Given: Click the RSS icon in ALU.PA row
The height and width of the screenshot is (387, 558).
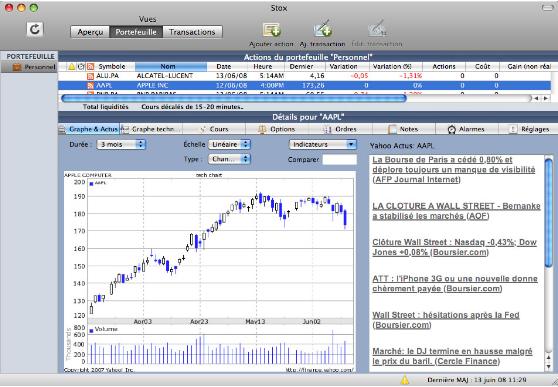Looking at the screenshot, I should point(90,76).
